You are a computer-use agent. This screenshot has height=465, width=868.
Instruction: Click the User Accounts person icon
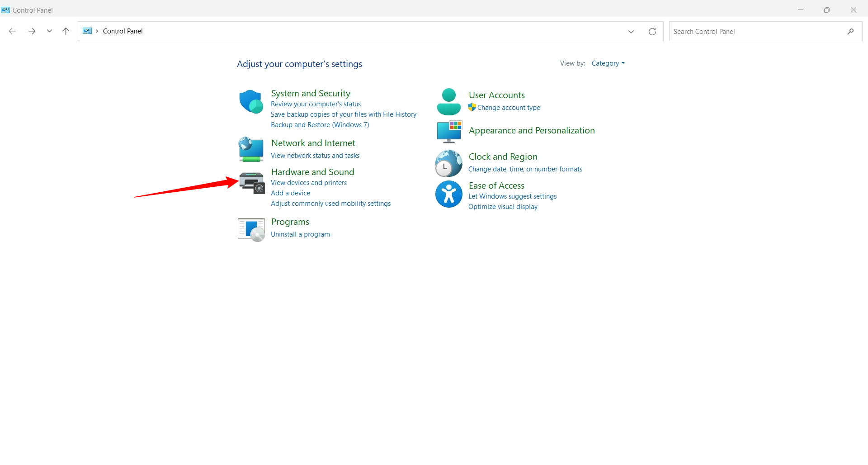[448, 101]
